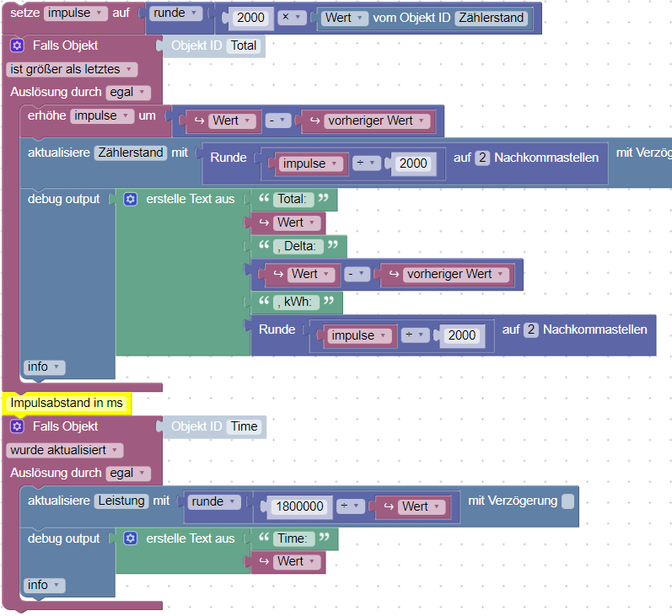Screen dimensions: 672x616
Task: Open gear settings on Falls Objekt Time block
Action: pyautogui.click(x=17, y=426)
